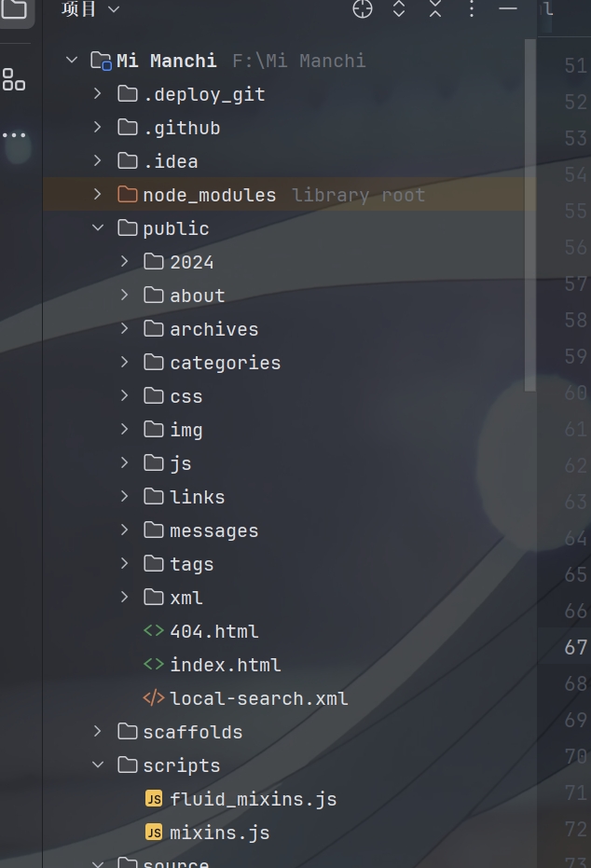
Task: Open local-search.xml in the tree
Action: 258,698
